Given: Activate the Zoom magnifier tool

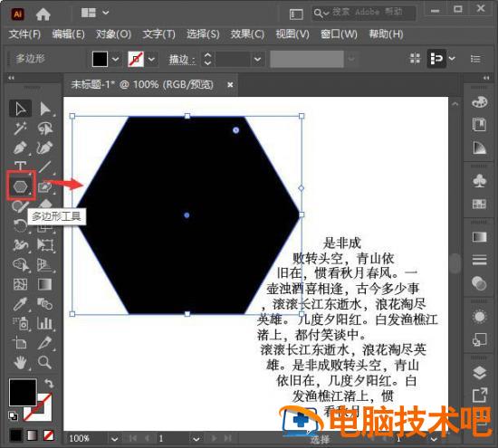Looking at the screenshot, I should (44, 362).
